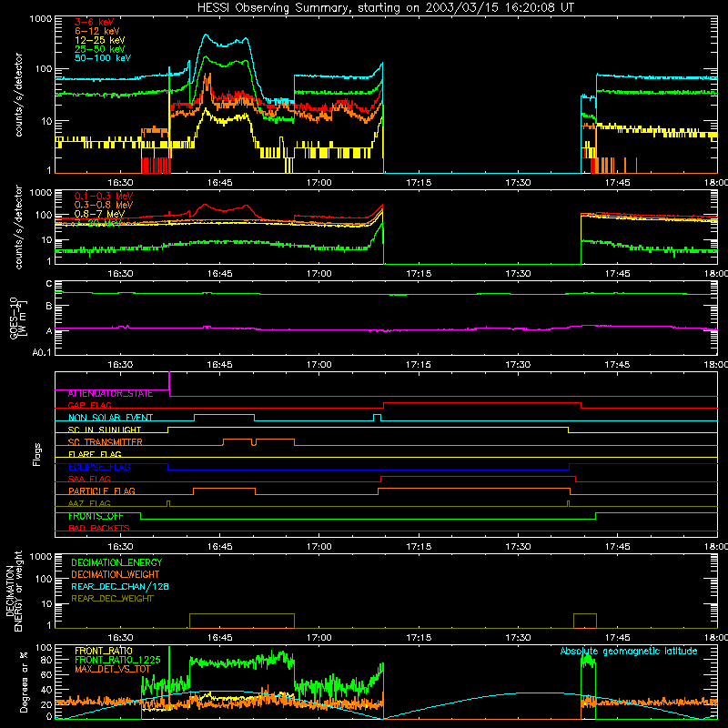Click the blue ECLIPSE_FLAG label
Viewport: 728px width, 728px height.
pos(99,467)
